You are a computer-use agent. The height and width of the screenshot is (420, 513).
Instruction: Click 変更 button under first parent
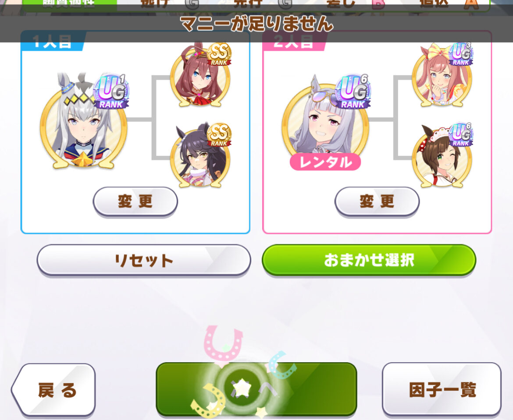[135, 201]
